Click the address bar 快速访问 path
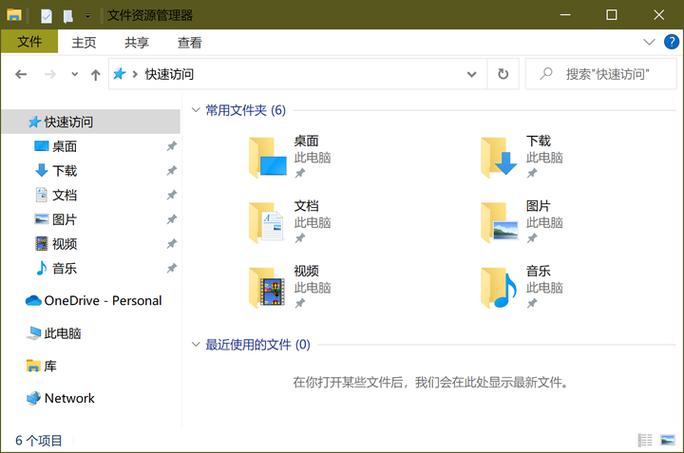This screenshot has width=684, height=453. tap(169, 74)
